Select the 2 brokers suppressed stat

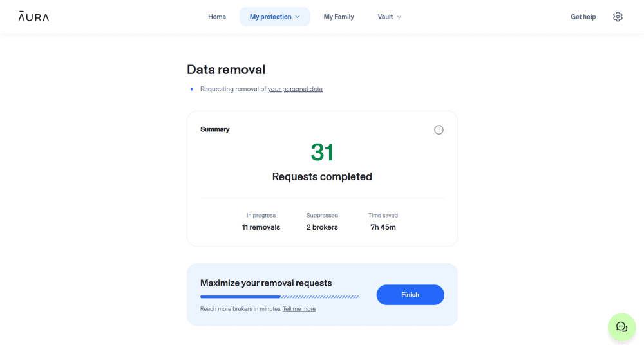[322, 227]
